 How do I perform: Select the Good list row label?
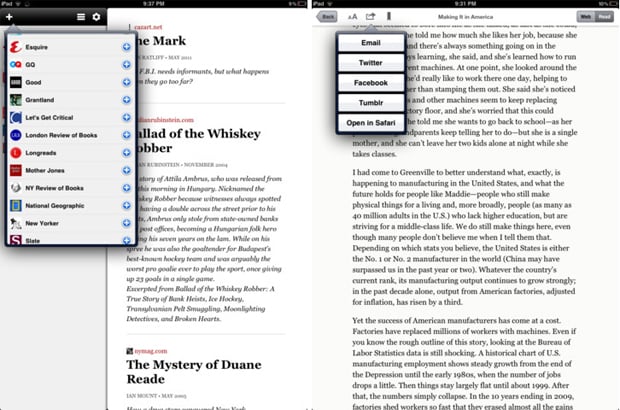[33, 82]
